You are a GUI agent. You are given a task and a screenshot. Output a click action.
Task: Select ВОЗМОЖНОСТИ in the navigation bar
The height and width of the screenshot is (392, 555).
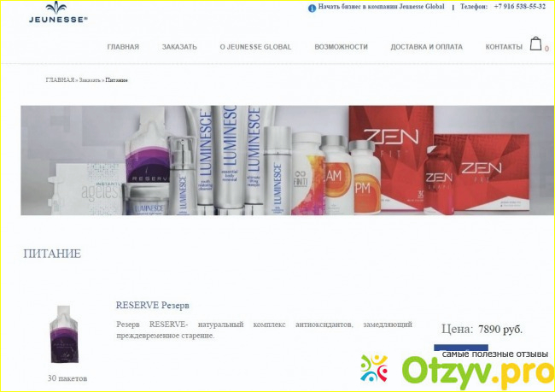(341, 47)
